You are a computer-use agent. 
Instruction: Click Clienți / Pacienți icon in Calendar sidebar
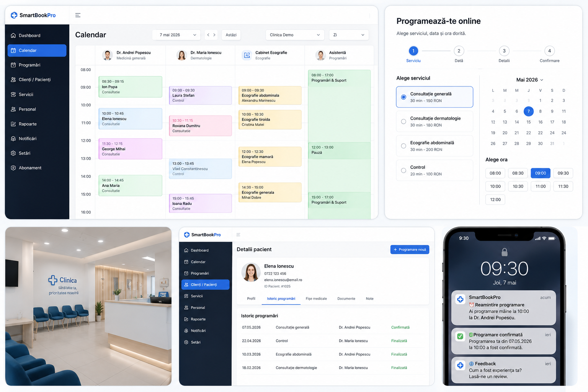(x=13, y=80)
